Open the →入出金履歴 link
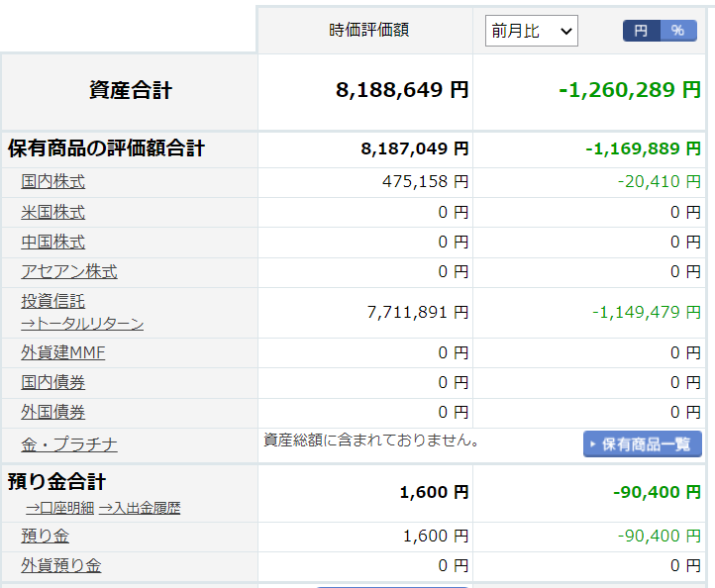 [140, 508]
